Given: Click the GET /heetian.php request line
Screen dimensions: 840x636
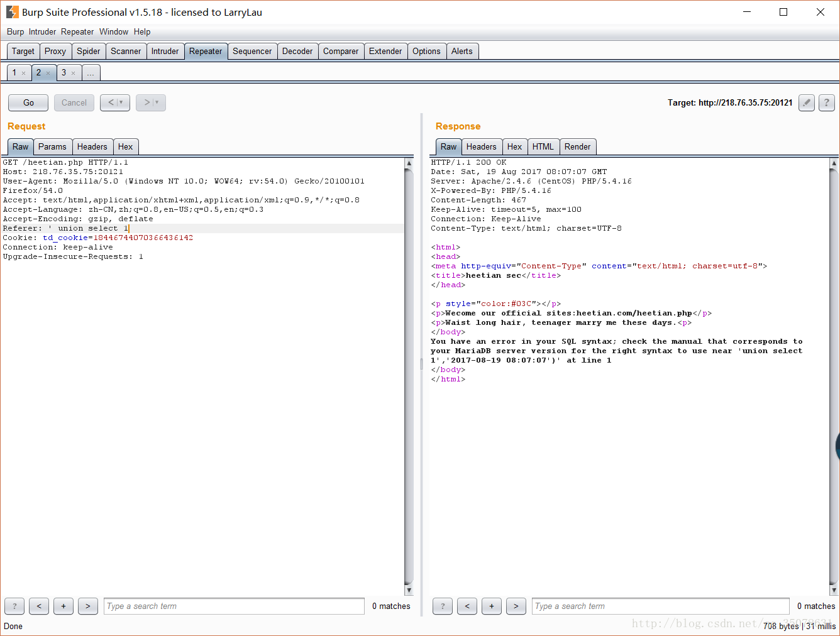Looking at the screenshot, I should 65,162.
